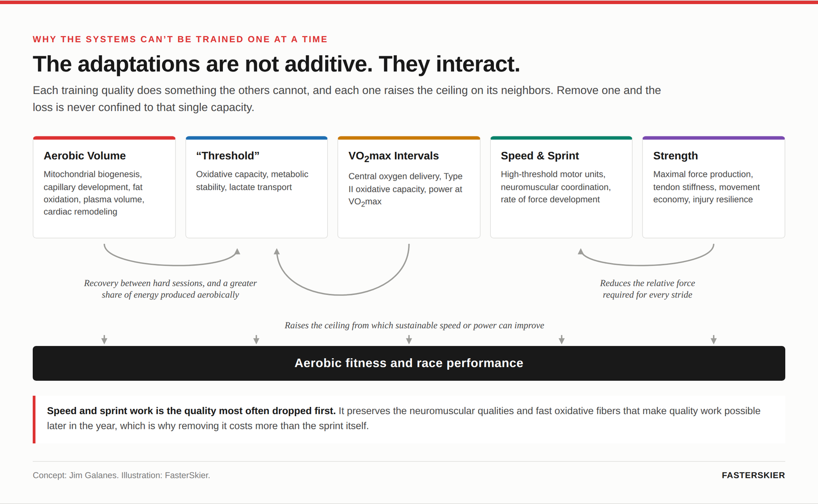Click the Aerobic fitness and race performance bar

409,363
